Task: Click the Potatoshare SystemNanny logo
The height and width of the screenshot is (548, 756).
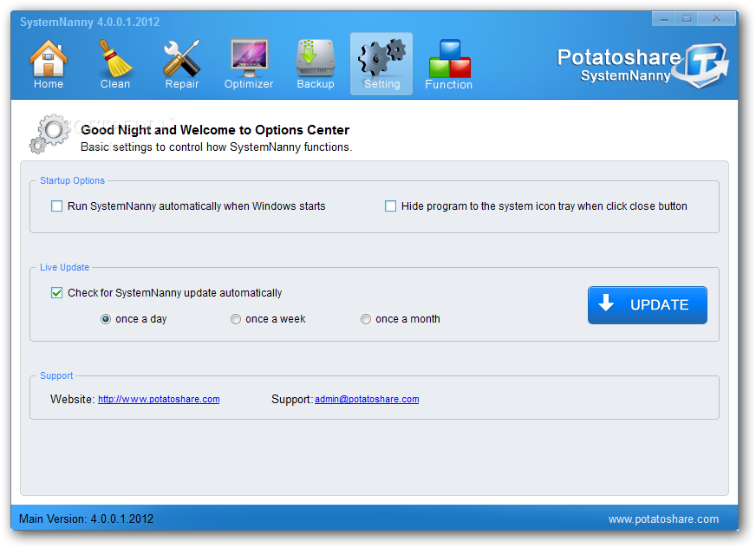Action: (x=642, y=65)
